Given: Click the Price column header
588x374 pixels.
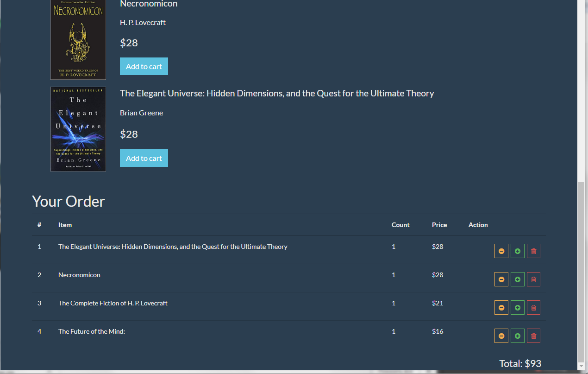Looking at the screenshot, I should click(x=439, y=225).
